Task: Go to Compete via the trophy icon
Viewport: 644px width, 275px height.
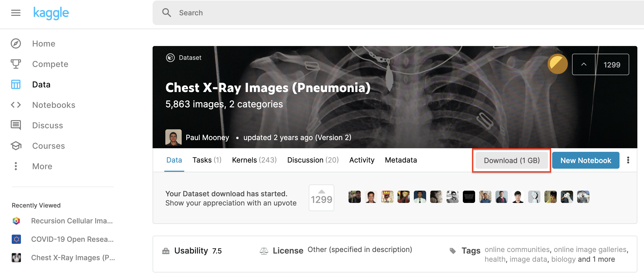Action: (16, 64)
